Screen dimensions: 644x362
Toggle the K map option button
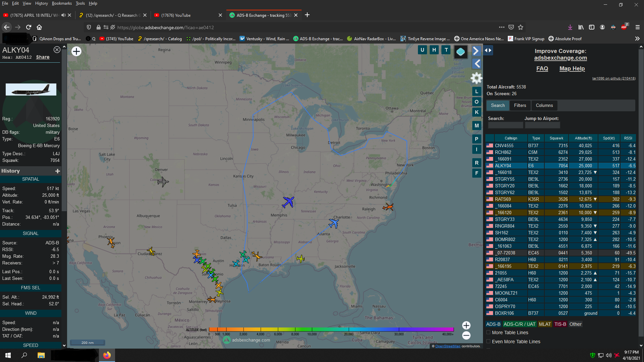click(477, 112)
